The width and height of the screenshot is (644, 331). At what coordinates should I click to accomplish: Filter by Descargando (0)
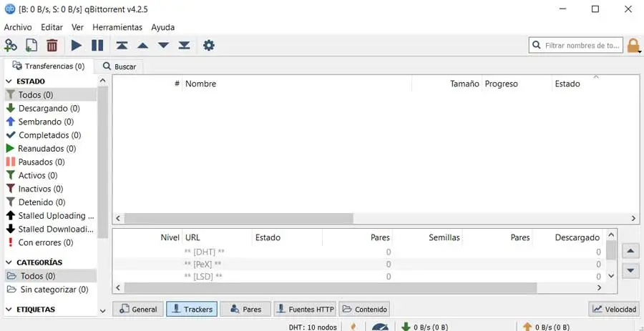coord(51,108)
